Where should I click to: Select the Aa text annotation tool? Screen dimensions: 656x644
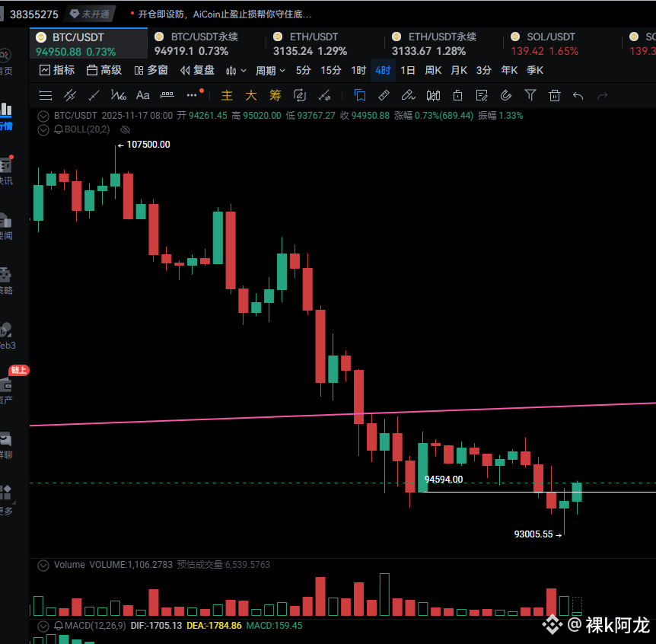click(142, 95)
